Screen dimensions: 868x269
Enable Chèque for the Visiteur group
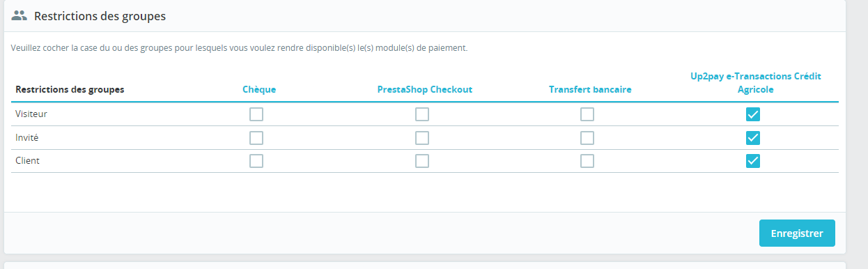pyautogui.click(x=256, y=114)
